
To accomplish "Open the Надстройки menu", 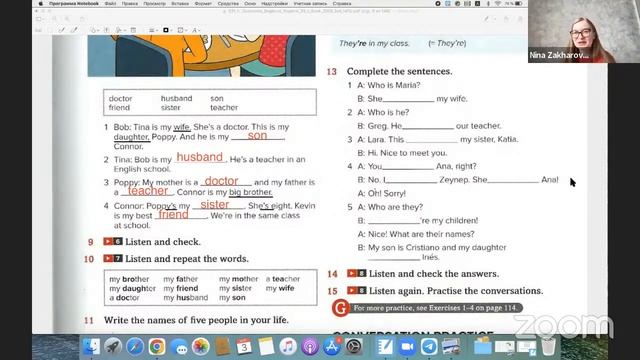I will point(275,4).
